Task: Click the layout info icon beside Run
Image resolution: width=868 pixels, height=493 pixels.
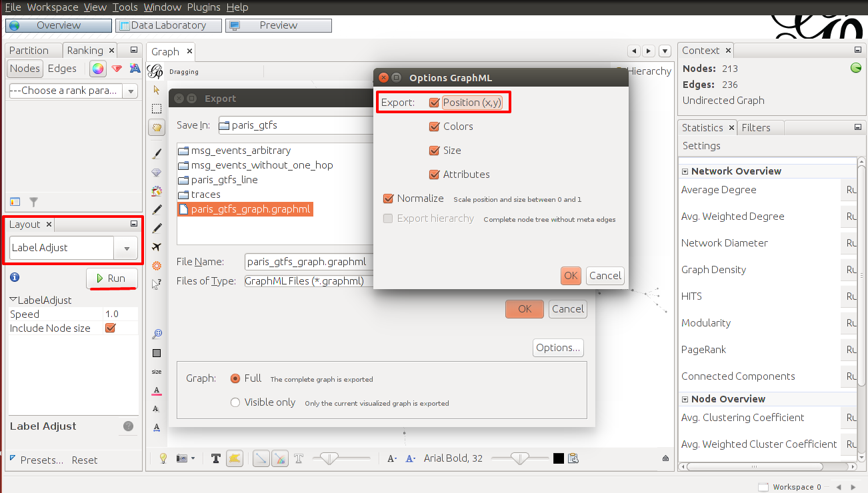Action: (15, 278)
